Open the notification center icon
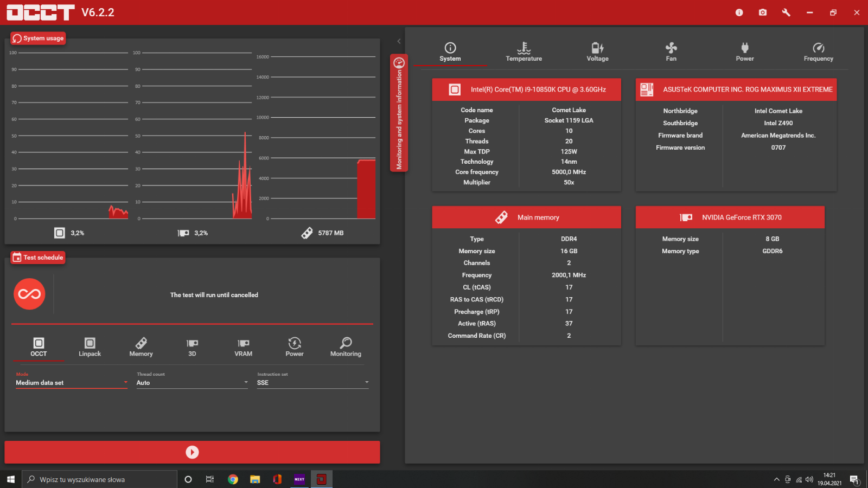 pos(854,479)
